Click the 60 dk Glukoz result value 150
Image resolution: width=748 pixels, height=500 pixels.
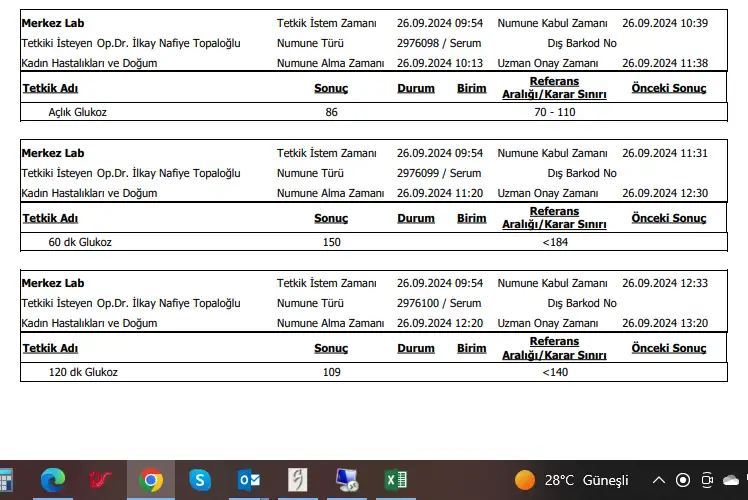331,242
